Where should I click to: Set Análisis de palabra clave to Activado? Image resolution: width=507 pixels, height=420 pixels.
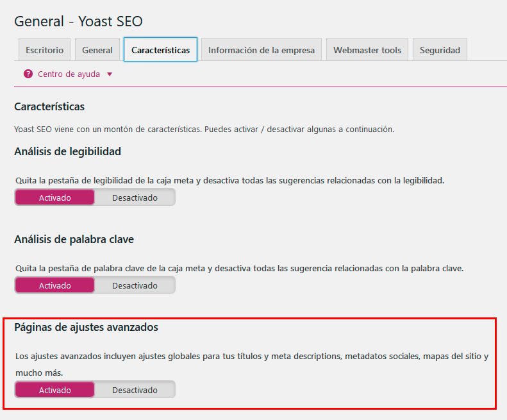55,285
